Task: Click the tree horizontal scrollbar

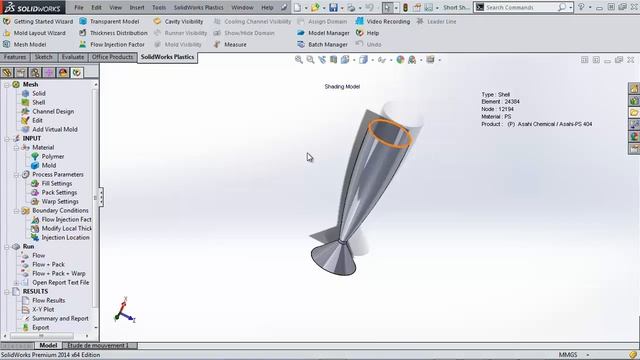Action: point(42,336)
